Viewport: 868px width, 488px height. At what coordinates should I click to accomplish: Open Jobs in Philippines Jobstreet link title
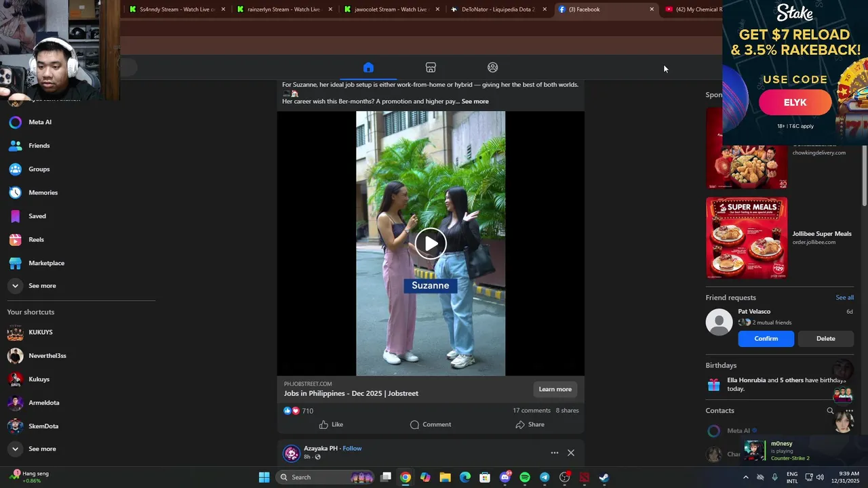(x=351, y=394)
